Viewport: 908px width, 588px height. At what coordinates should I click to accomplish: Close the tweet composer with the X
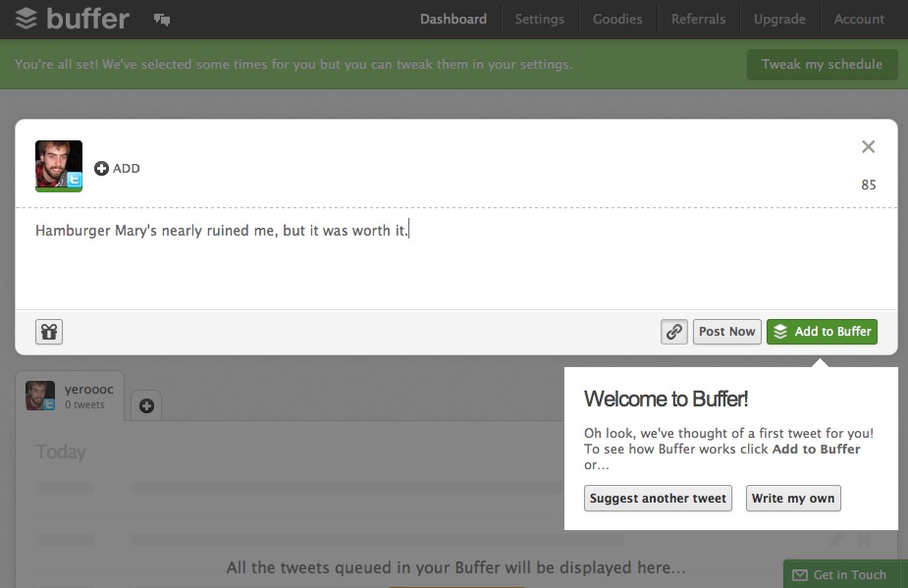868,146
